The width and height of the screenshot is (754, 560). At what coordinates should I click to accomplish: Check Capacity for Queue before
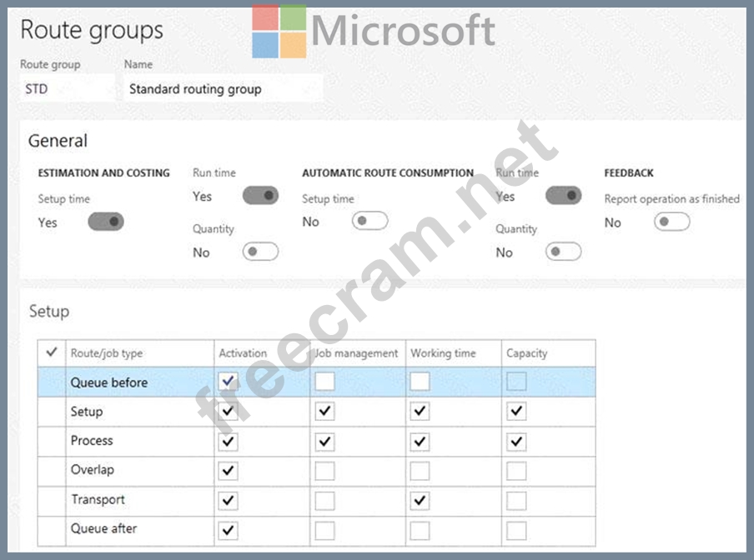pyautogui.click(x=516, y=382)
